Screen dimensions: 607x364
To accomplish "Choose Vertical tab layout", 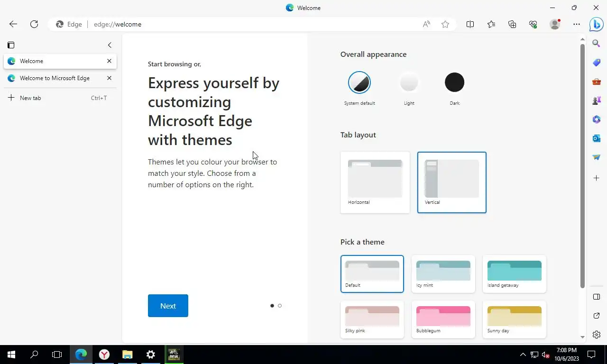I will pyautogui.click(x=452, y=182).
